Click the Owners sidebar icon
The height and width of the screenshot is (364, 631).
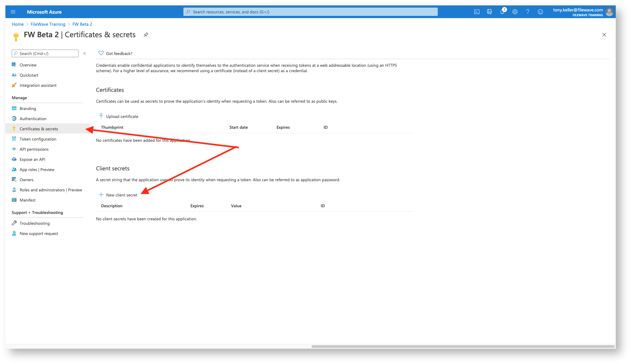[x=14, y=179]
